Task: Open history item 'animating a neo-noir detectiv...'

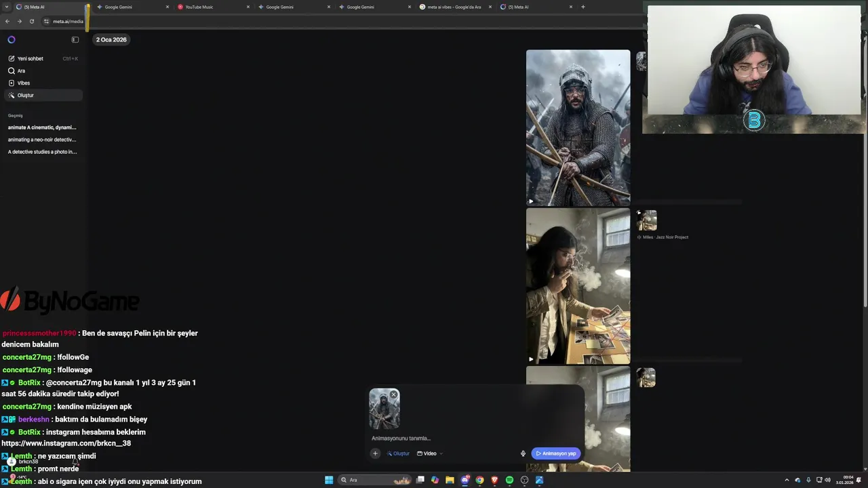Action: tap(42, 140)
